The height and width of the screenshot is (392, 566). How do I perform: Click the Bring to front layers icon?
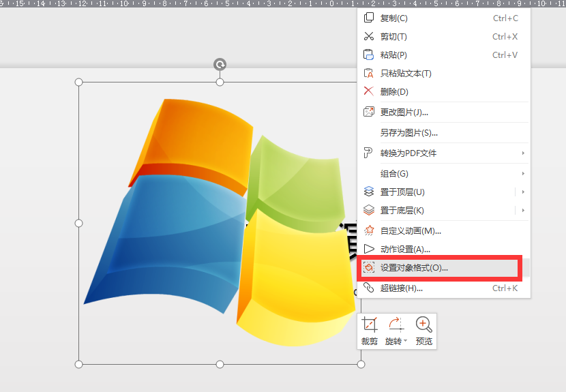coord(368,192)
